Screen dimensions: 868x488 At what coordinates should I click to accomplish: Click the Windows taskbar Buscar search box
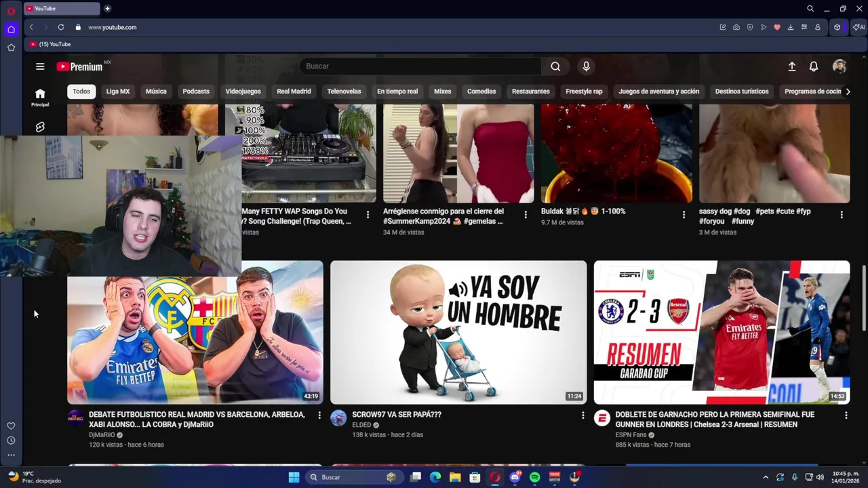click(x=353, y=477)
